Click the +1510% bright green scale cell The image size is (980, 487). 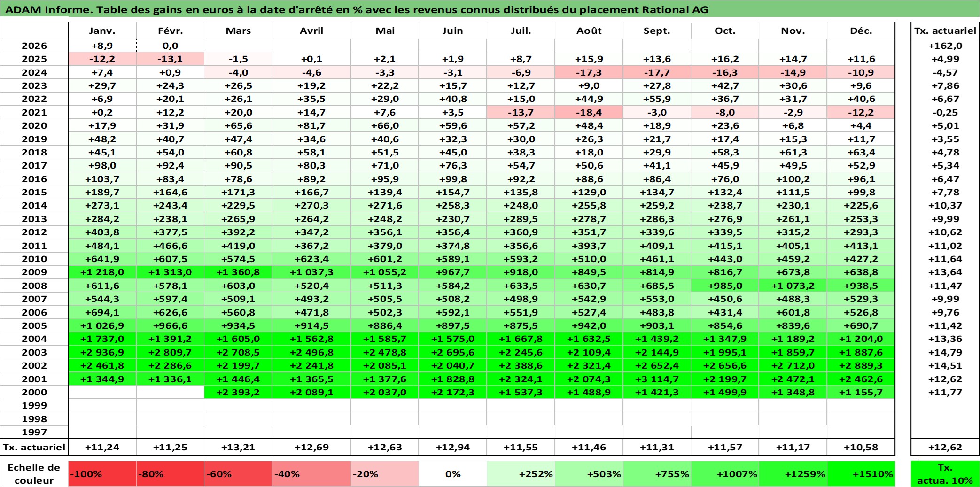(861, 474)
